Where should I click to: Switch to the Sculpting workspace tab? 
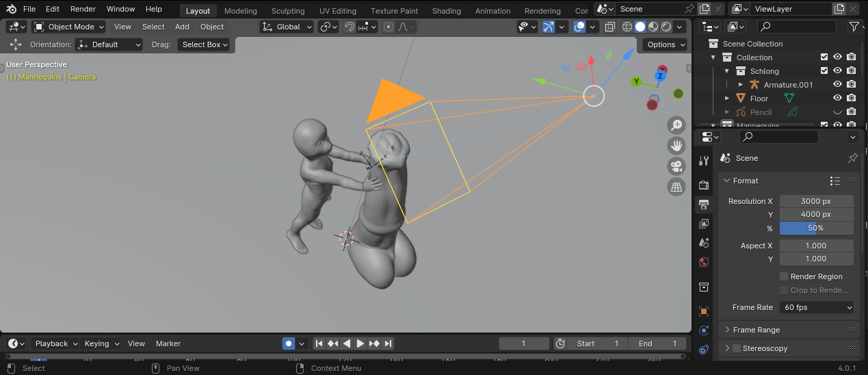pyautogui.click(x=287, y=11)
